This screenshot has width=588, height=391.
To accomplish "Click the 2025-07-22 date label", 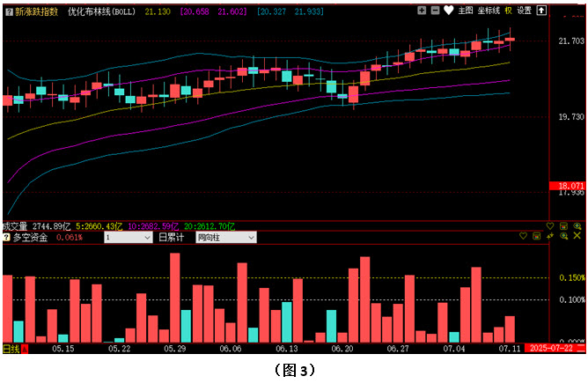I will click(551, 348).
